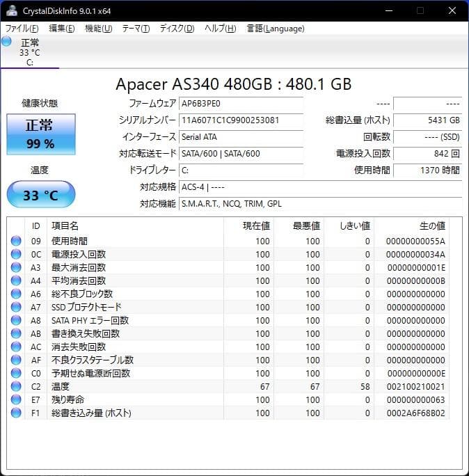This screenshot has width=469, height=476.
Task: Select the SATA PHY エラー回数 attribute name
Action: click(x=90, y=320)
